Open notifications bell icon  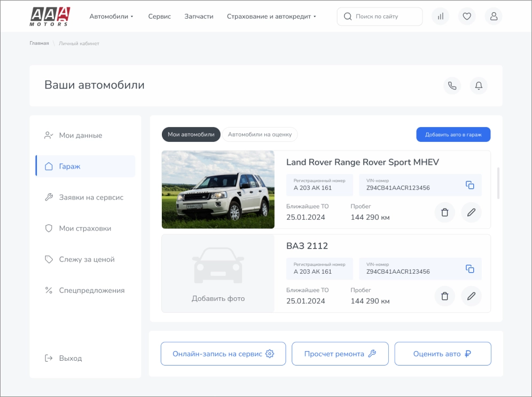(479, 85)
